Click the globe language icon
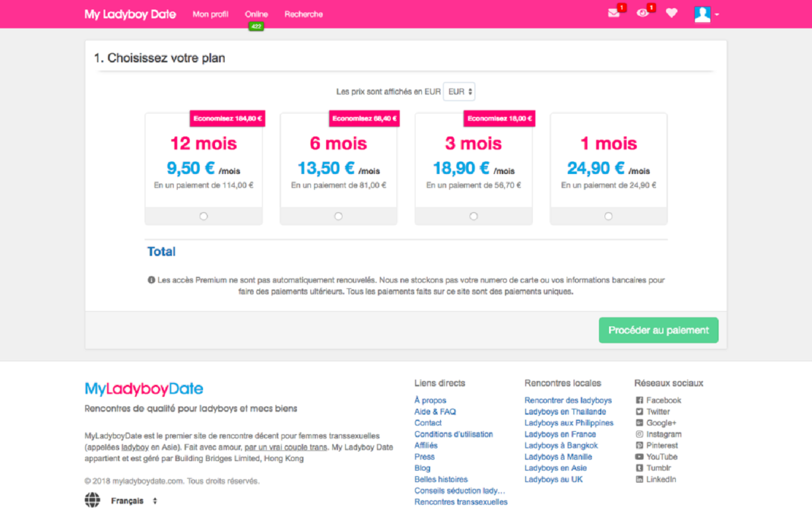This screenshot has width=812, height=508. click(x=93, y=500)
